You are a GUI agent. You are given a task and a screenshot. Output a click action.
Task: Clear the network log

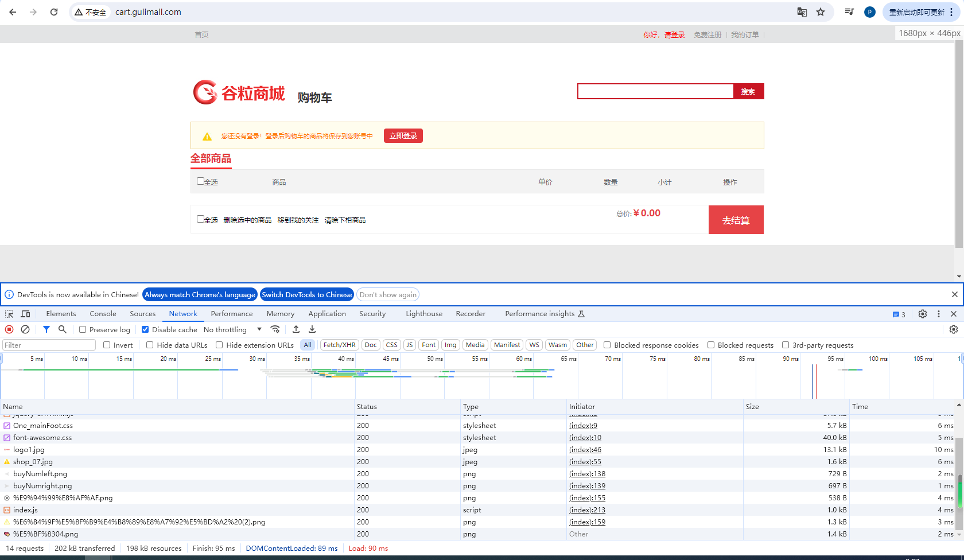point(25,329)
